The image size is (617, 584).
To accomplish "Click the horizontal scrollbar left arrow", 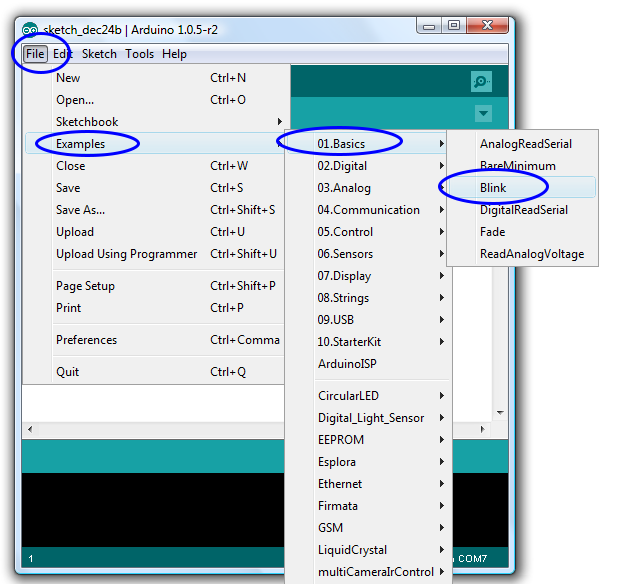I will coord(30,429).
